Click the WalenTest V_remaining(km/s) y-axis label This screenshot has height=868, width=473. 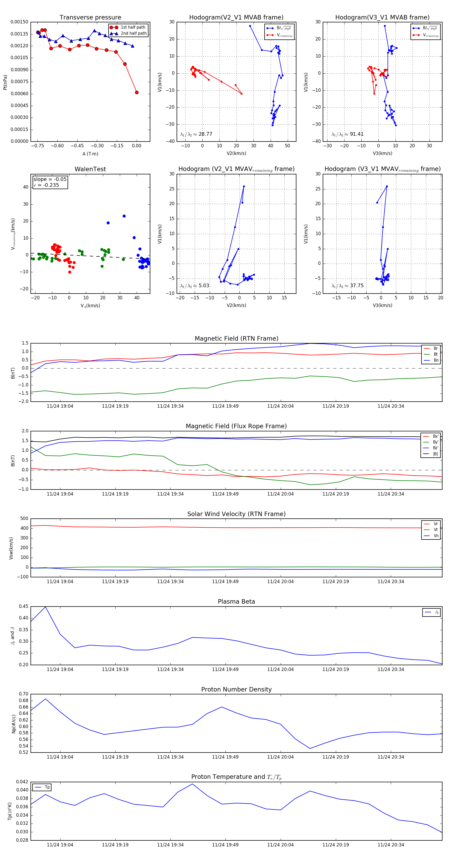coord(13,234)
